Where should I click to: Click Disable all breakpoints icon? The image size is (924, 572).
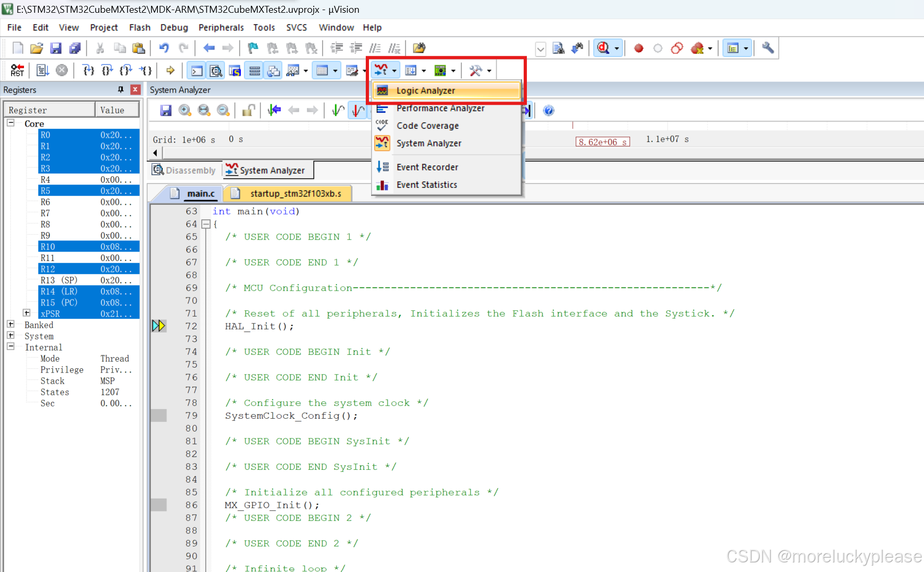[x=677, y=48]
